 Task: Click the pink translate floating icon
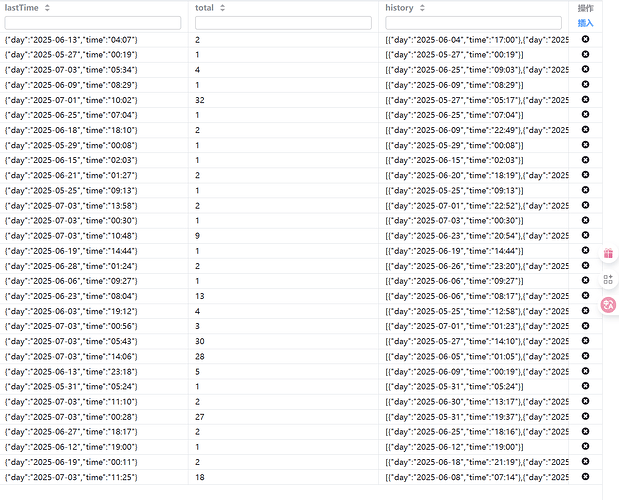coord(608,305)
